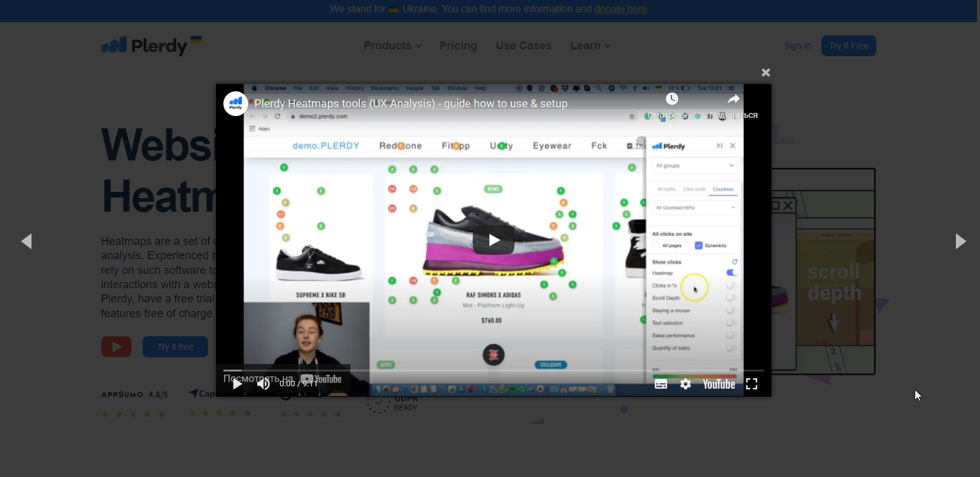This screenshot has height=477, width=980.
Task: Open the video title link
Action: [x=411, y=104]
